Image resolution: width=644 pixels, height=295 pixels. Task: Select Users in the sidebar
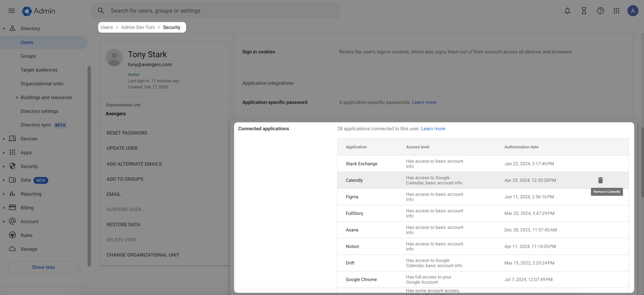click(x=44, y=42)
